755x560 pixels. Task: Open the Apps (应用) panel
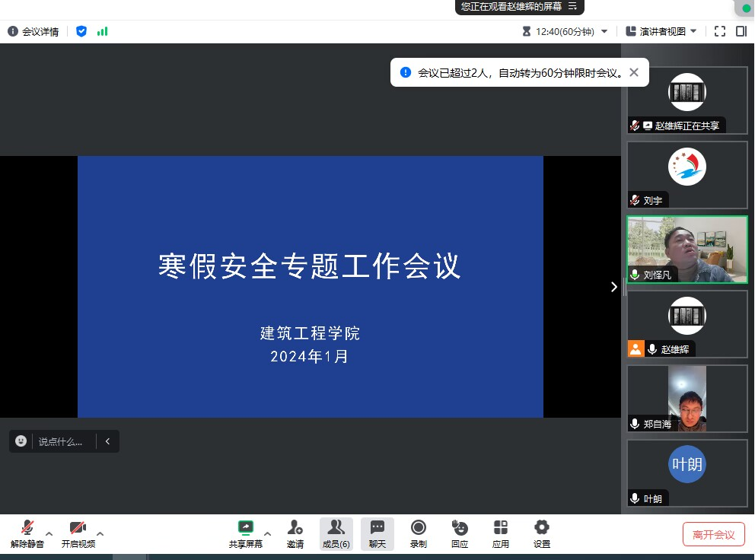(500, 533)
